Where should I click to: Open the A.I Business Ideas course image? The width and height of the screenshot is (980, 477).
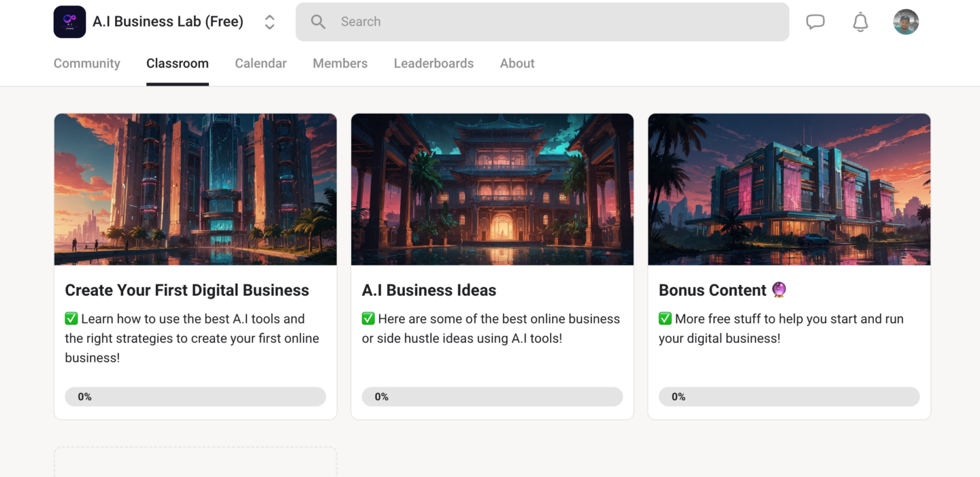[x=492, y=189]
